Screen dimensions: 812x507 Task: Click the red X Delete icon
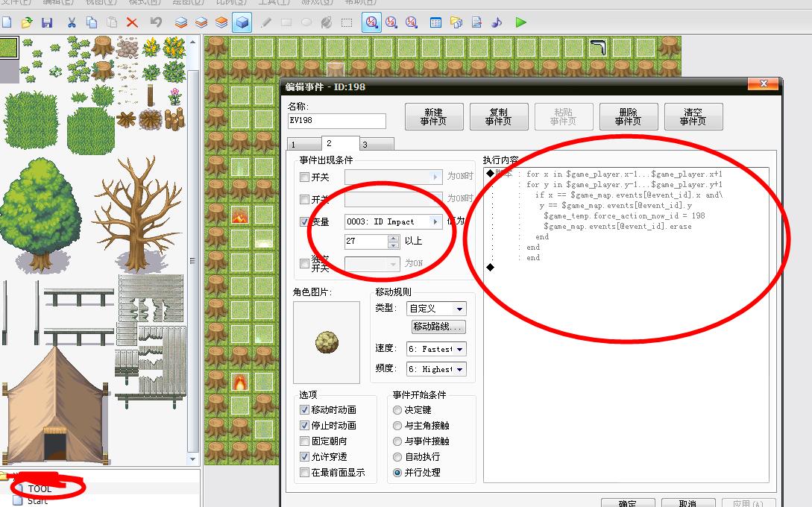pyautogui.click(x=132, y=22)
